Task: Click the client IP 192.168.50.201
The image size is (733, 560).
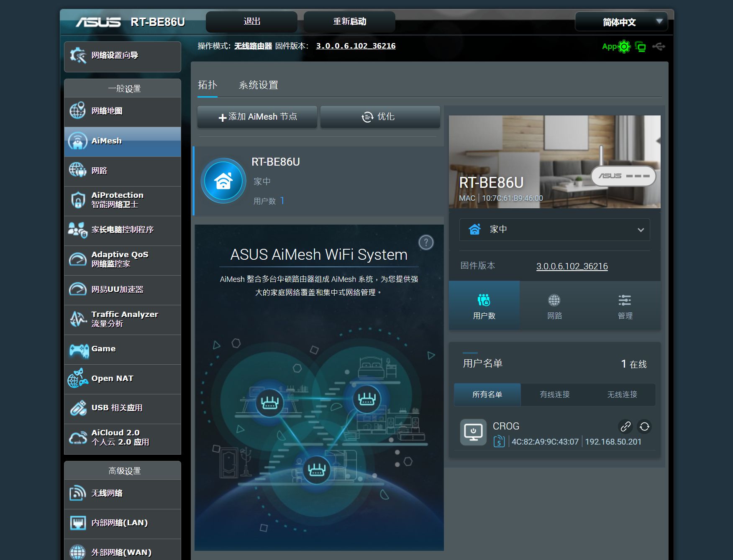Action: click(x=613, y=442)
